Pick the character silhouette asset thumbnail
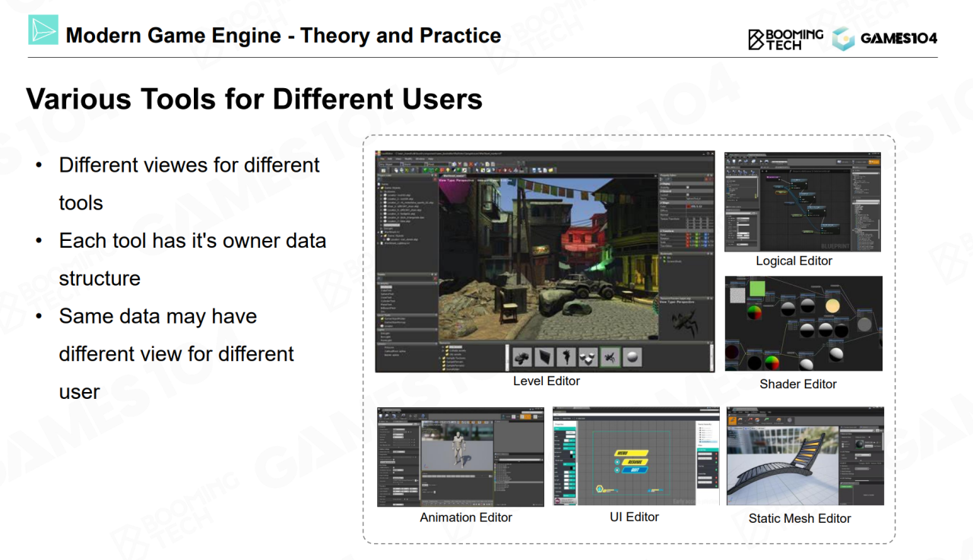The image size is (973, 560). point(566,357)
